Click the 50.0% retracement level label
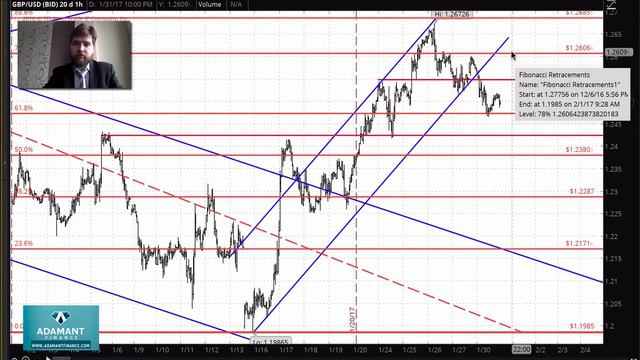This screenshot has height=360, width=640. click(x=24, y=150)
